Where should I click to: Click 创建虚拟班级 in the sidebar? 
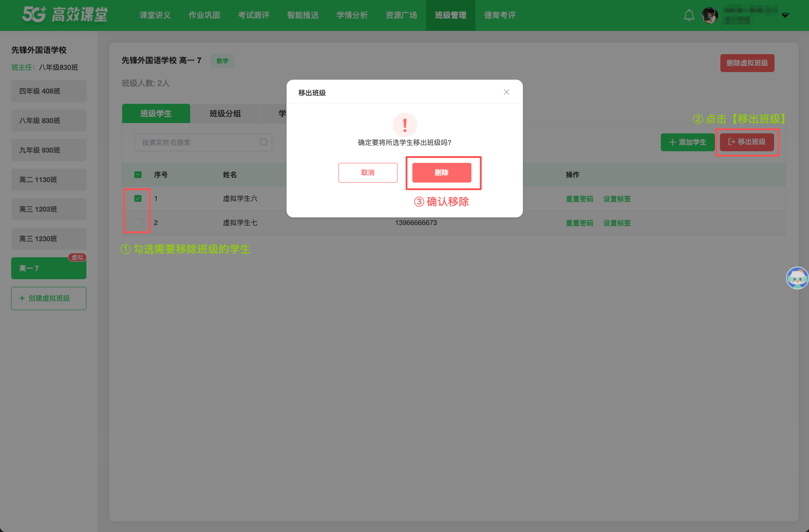tap(49, 298)
